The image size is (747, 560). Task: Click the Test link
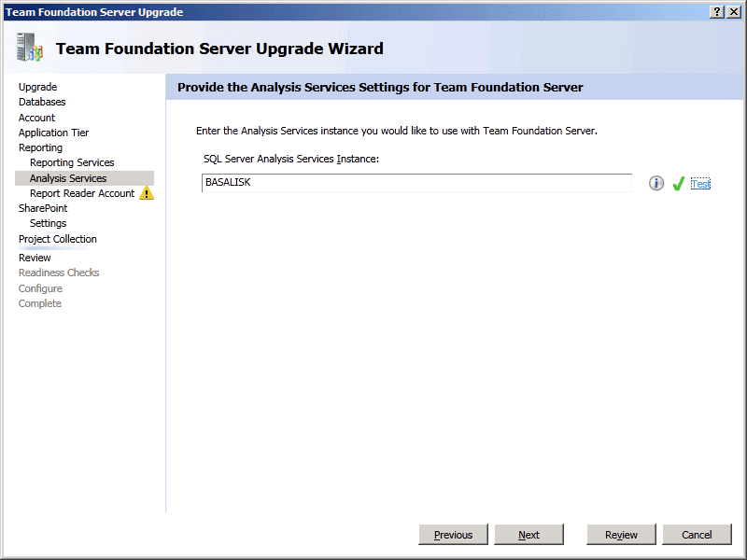coord(700,184)
